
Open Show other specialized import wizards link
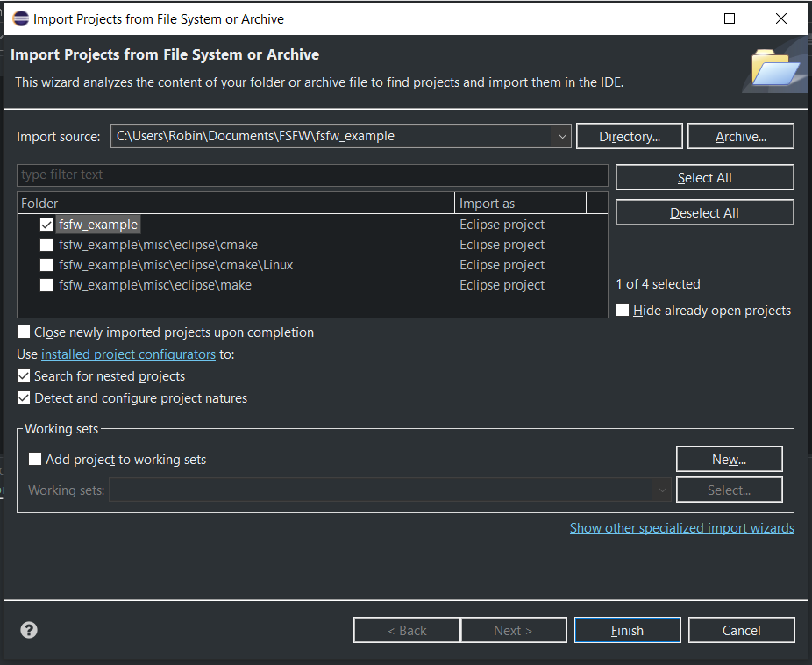682,528
